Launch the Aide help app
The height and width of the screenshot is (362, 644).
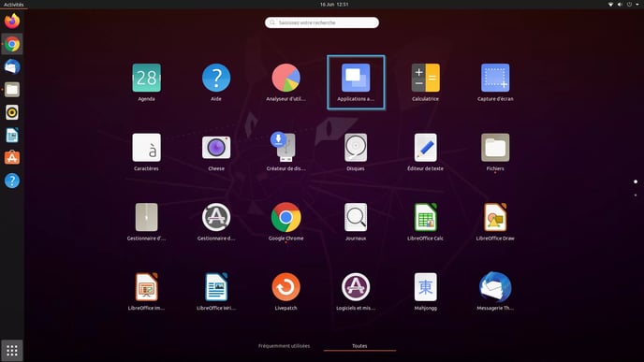pos(216,78)
